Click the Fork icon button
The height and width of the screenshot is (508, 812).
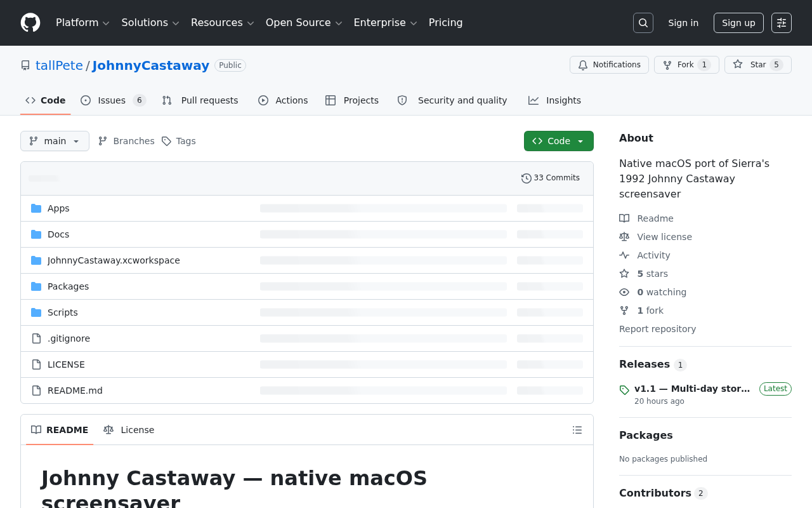667,65
